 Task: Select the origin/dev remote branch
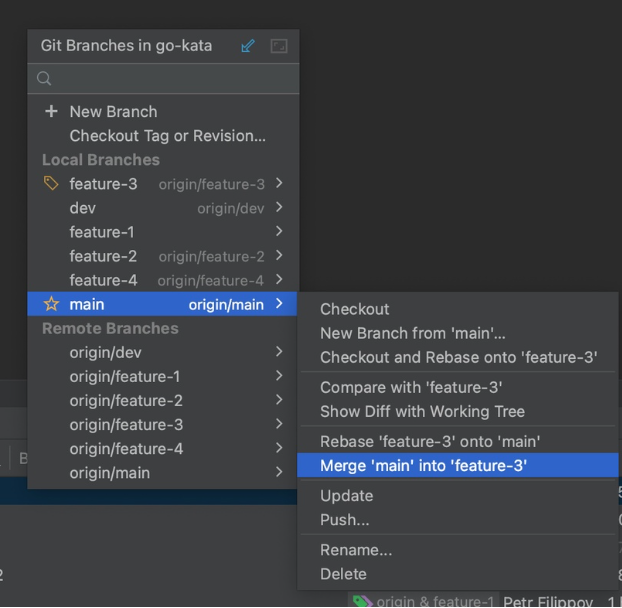(x=105, y=352)
